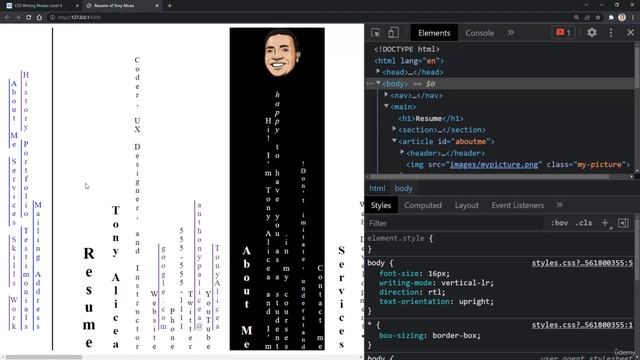Open DevTools settings gear
The width and height of the screenshot is (640, 360).
pyautogui.click(x=591, y=33)
